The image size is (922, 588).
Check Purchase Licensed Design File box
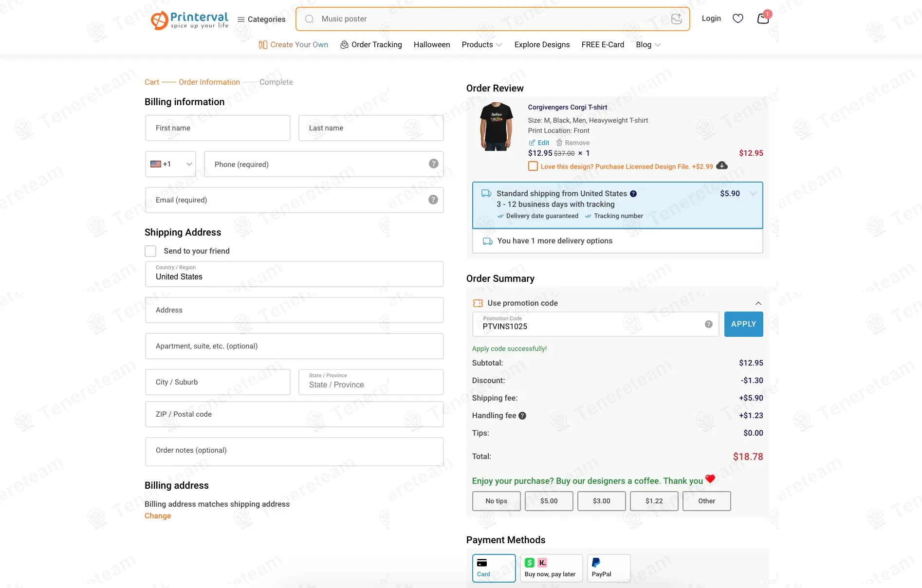point(533,166)
